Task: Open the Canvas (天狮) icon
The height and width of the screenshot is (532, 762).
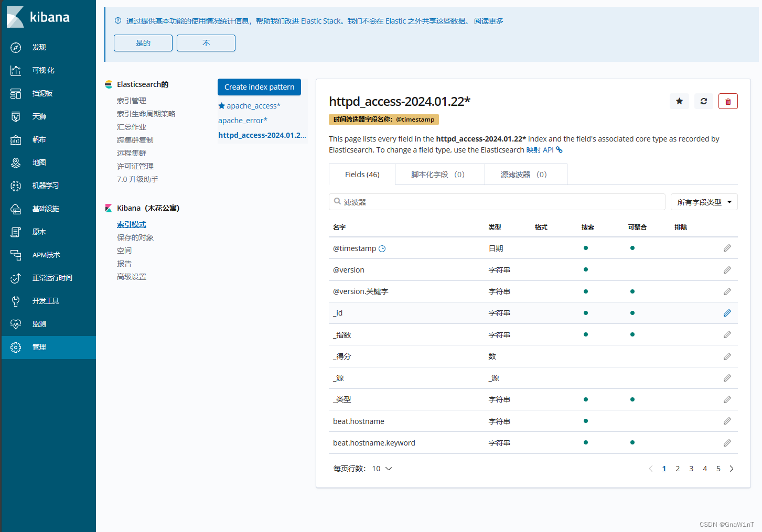Action: tap(16, 117)
